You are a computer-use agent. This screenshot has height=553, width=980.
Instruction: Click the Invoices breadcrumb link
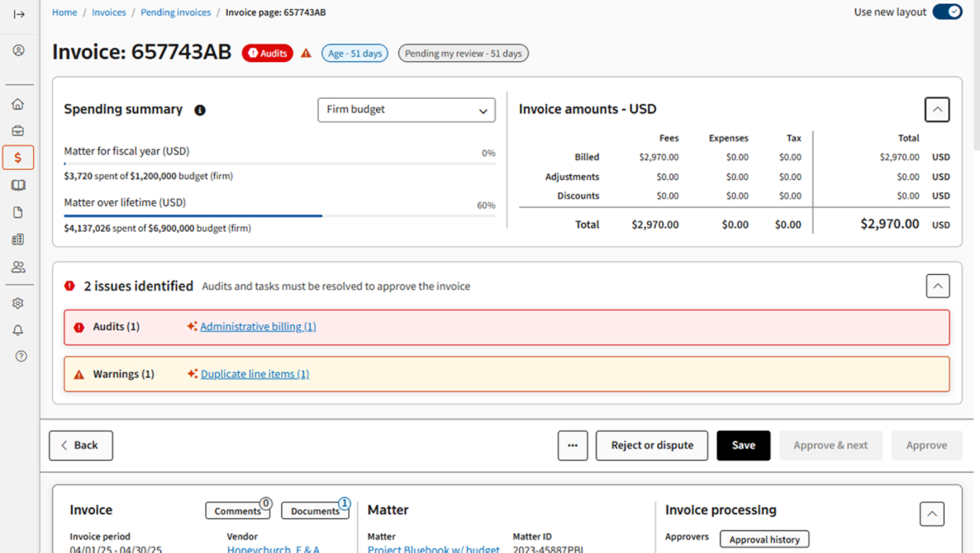(109, 11)
